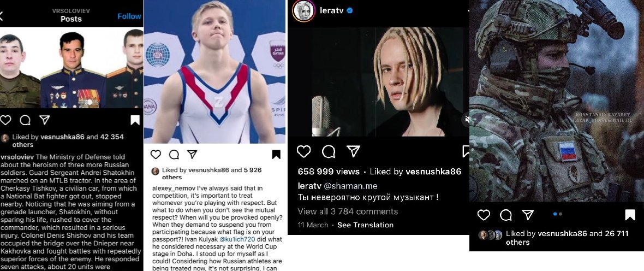Screen dimensions: 644x271
Task: Toggle bookmark on the vrsoloviev post
Action: (x=135, y=120)
